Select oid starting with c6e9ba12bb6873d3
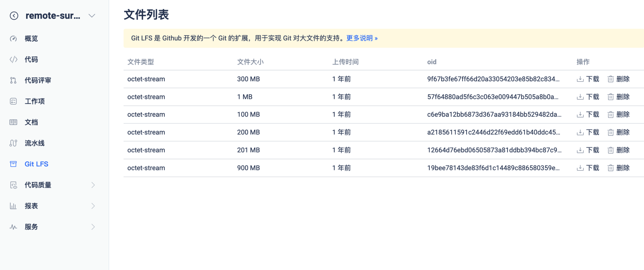 494,115
